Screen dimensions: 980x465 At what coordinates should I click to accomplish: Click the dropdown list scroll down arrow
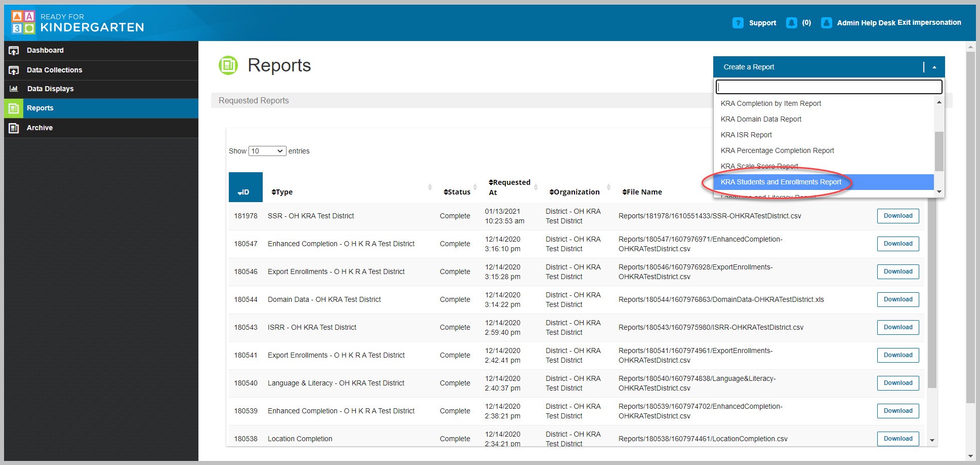tap(939, 192)
